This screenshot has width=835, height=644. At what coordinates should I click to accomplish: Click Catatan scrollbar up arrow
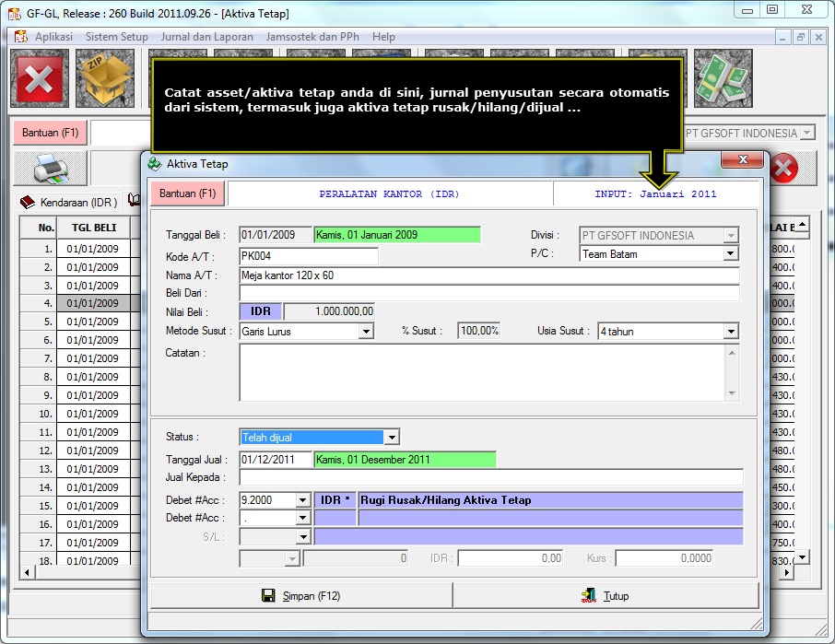tap(732, 352)
